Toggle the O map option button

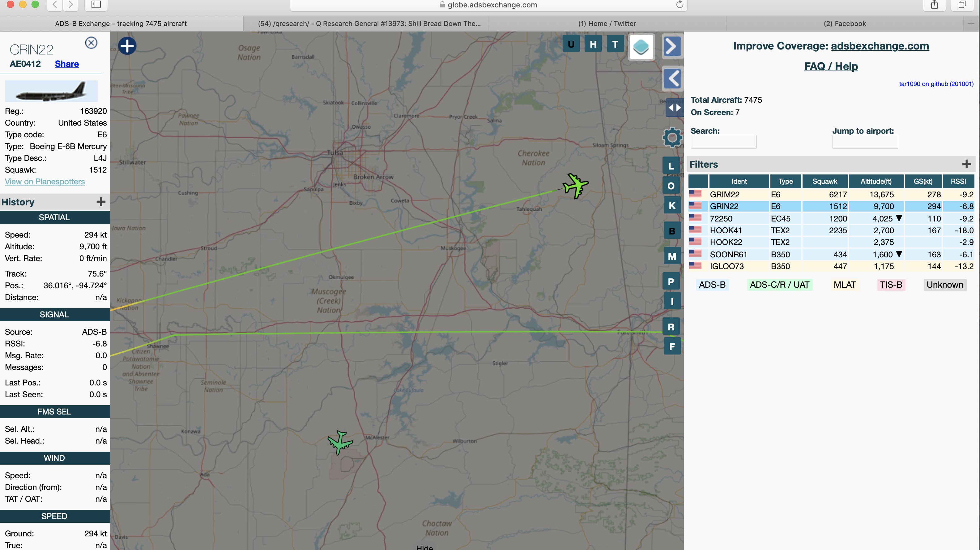click(671, 186)
